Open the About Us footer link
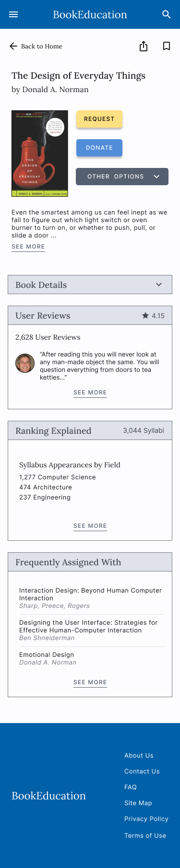 coord(139,755)
